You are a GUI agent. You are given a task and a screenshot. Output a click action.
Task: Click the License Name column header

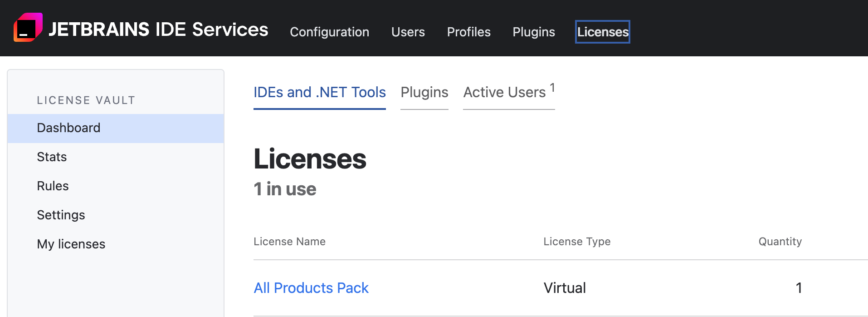tap(289, 242)
